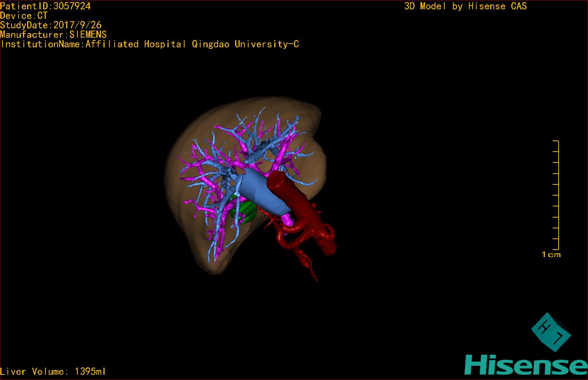Viewport: 588px width, 380px height.
Task: Click the vertical scale ruler
Action: point(556,195)
